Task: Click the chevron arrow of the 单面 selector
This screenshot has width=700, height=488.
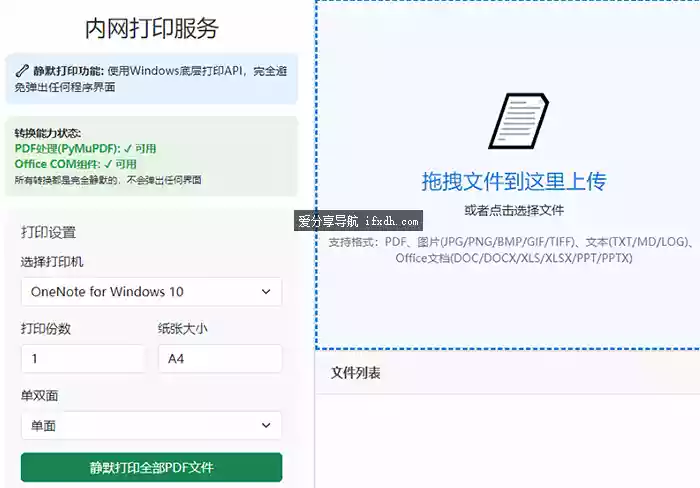Action: click(x=265, y=426)
